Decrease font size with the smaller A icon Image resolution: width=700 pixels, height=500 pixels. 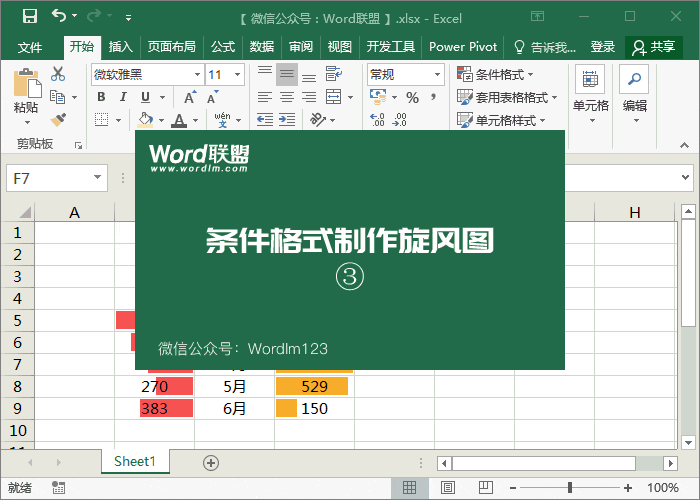click(212, 97)
